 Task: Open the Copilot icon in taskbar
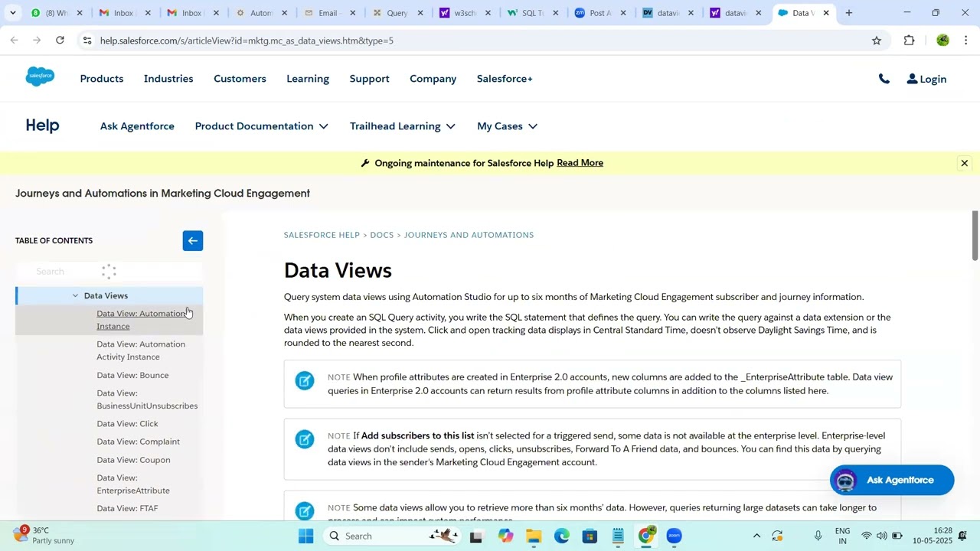[505, 536]
